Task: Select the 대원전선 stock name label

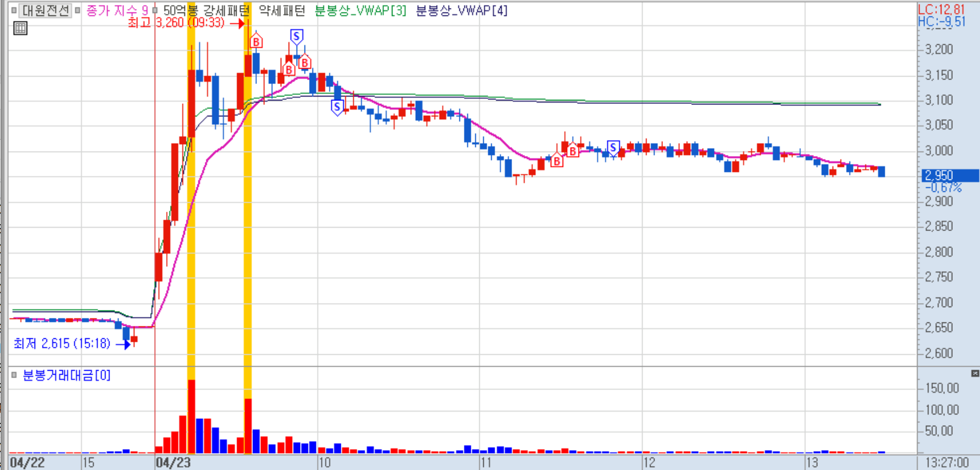Action: [x=45, y=10]
